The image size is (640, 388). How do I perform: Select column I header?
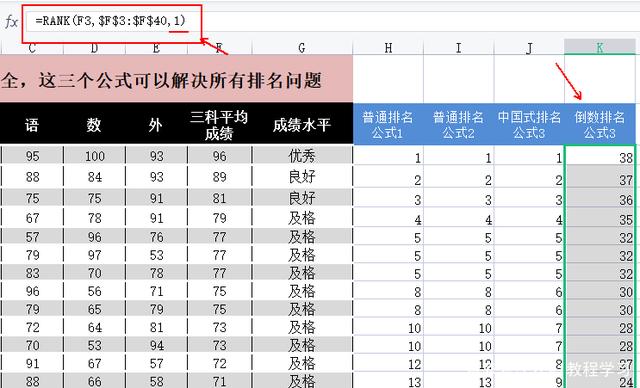click(x=459, y=48)
